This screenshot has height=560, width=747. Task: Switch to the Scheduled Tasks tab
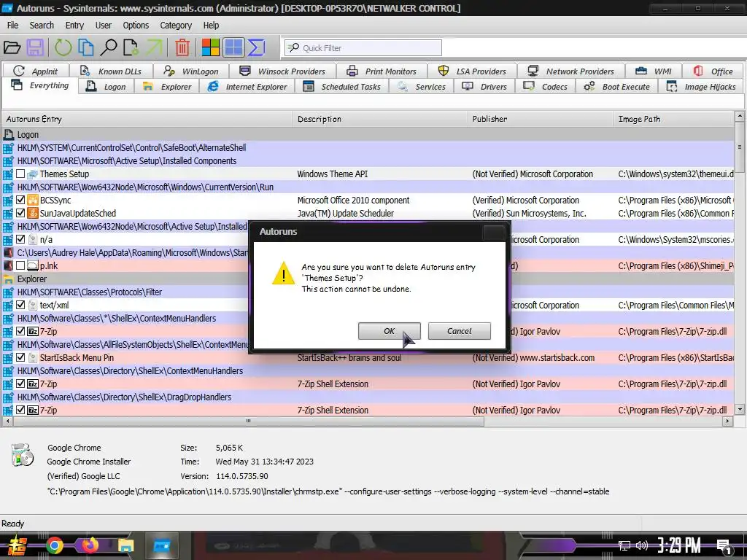(342, 87)
